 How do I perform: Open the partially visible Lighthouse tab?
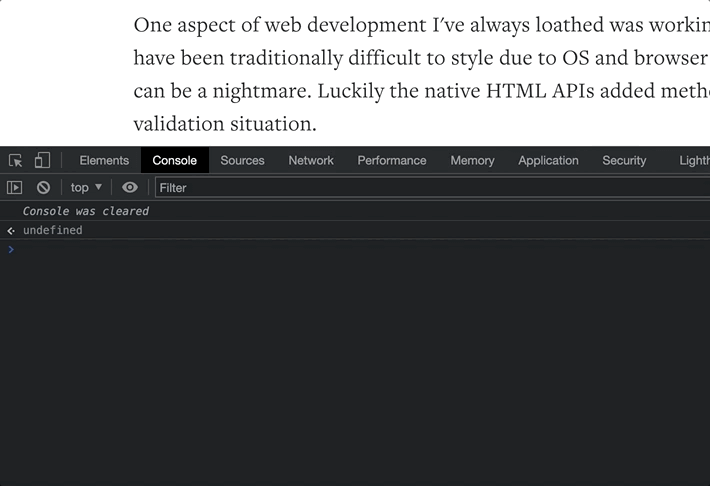click(x=693, y=160)
